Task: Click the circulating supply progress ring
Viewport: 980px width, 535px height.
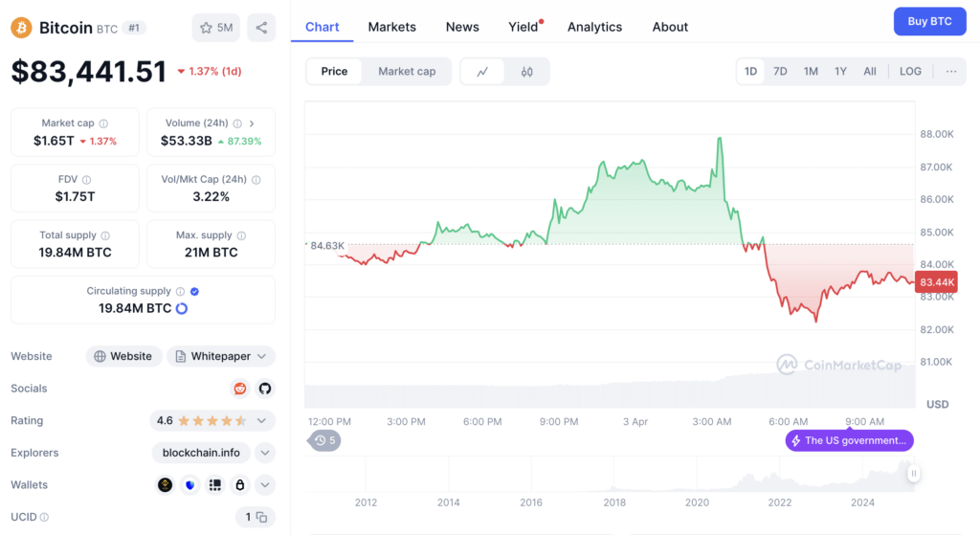Action: (x=182, y=308)
